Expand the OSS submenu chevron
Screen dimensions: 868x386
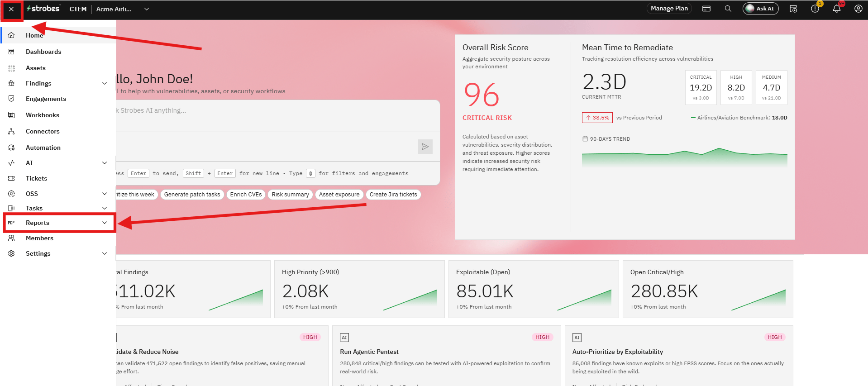point(105,194)
